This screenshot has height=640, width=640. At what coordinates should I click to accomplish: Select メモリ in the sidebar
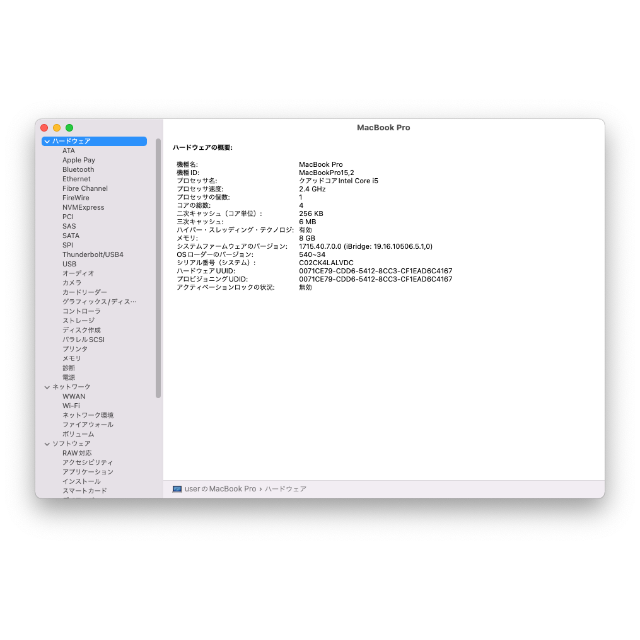click(x=71, y=358)
